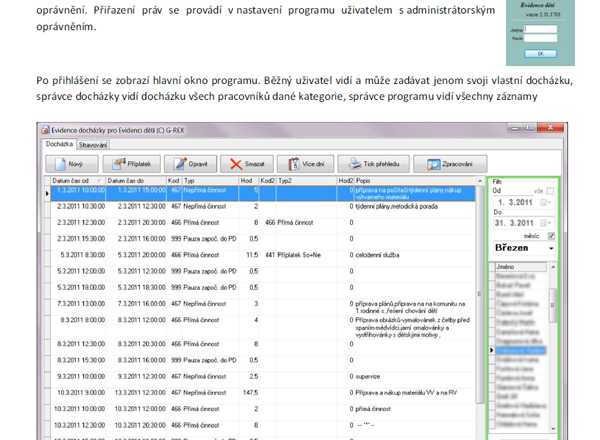Click OK in the login dialog
The image size is (600, 440).
[x=540, y=52]
